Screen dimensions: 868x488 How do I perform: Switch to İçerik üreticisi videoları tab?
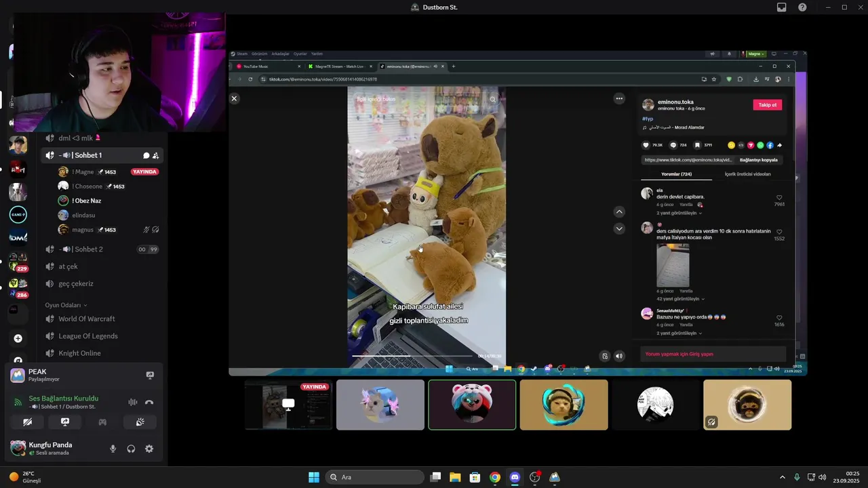[747, 174]
